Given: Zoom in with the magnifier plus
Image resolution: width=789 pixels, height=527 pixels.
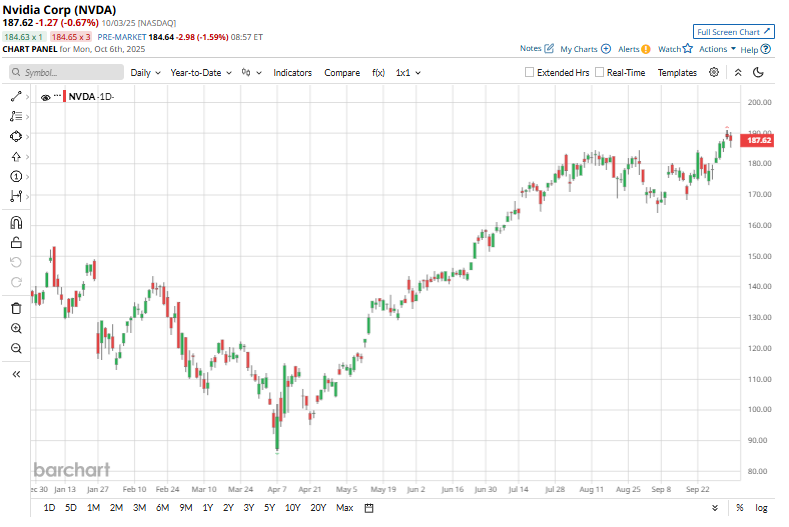Looking at the screenshot, I should pos(16,329).
